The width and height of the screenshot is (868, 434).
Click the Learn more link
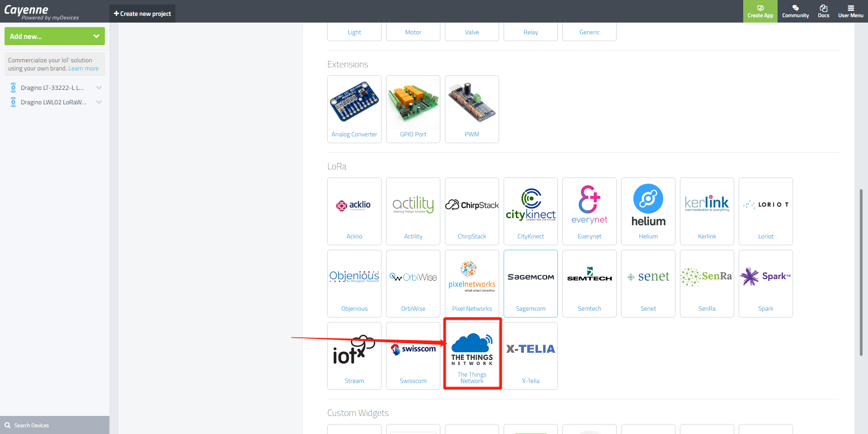(83, 69)
